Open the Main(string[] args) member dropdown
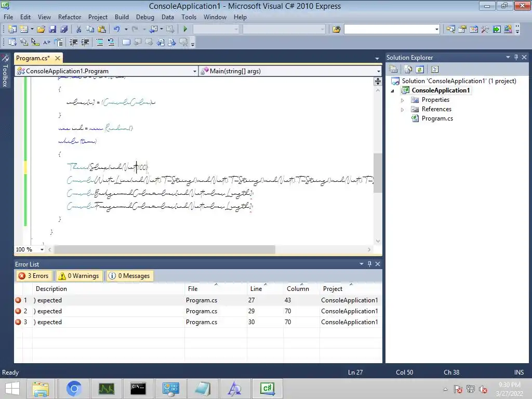The height and width of the screenshot is (399, 532). [x=378, y=71]
